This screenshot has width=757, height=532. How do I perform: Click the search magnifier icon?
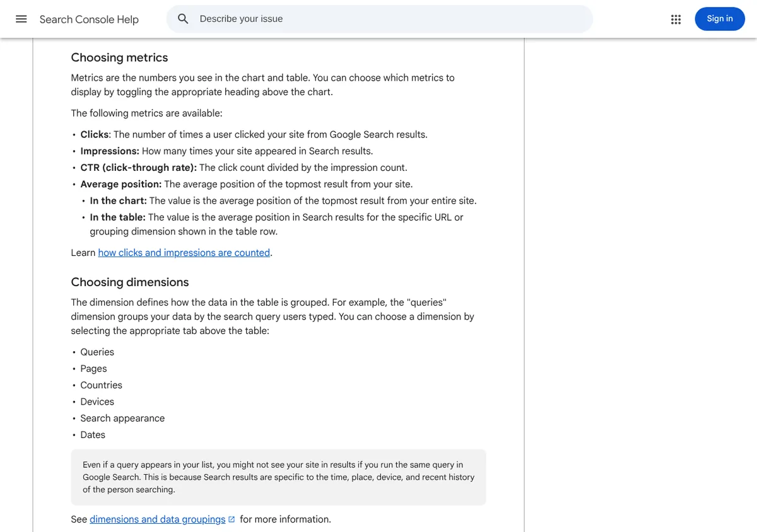click(x=183, y=19)
